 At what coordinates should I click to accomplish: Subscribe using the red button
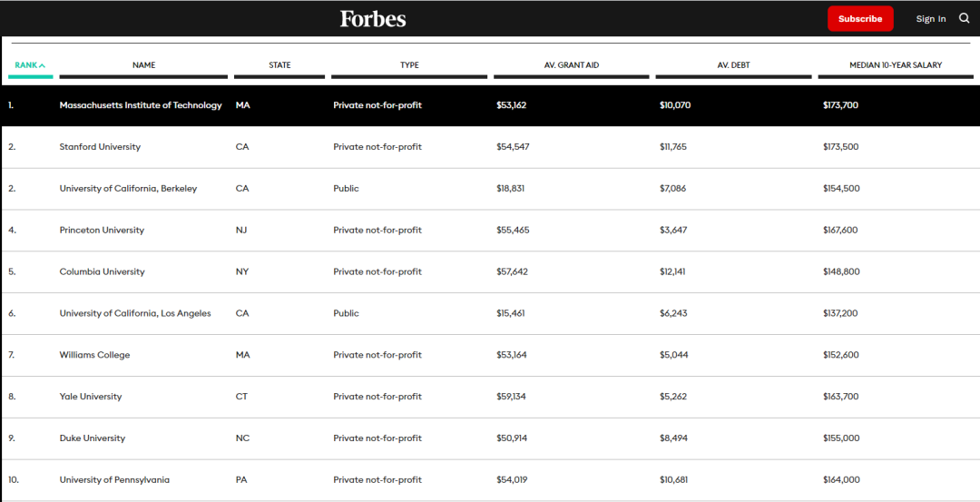[x=860, y=19]
